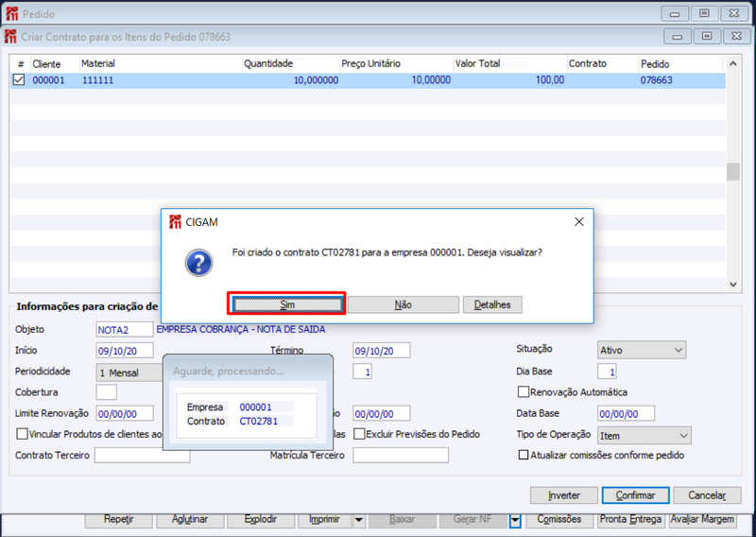Click the Dia Base field

607,372
